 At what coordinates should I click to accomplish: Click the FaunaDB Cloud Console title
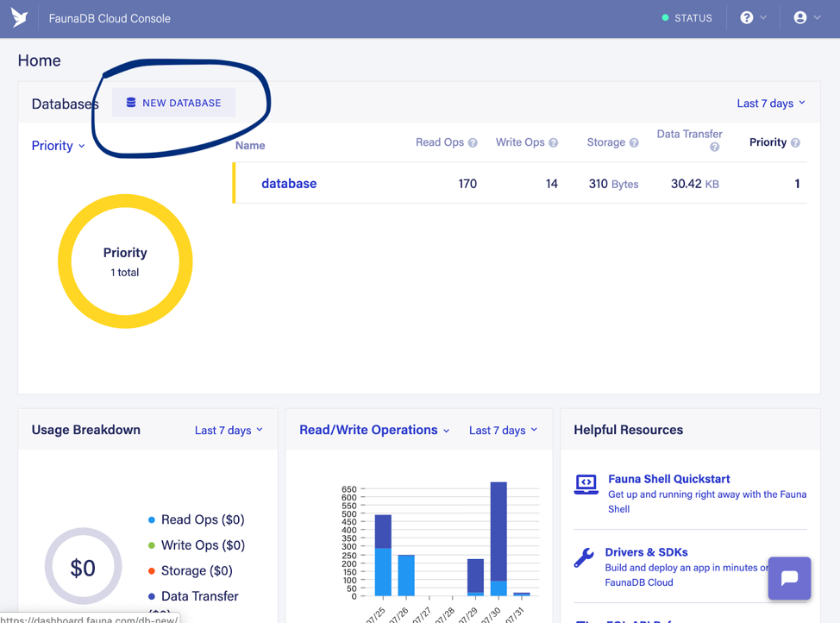110,18
